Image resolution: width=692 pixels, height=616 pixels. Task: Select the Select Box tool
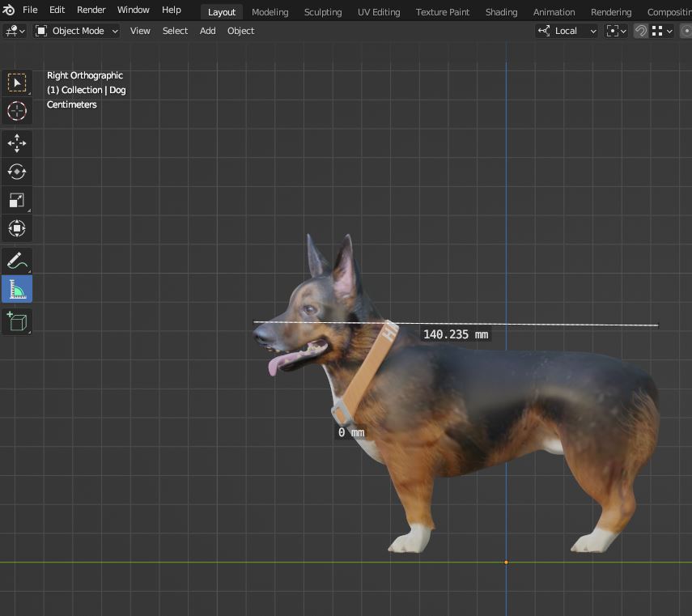[16, 83]
